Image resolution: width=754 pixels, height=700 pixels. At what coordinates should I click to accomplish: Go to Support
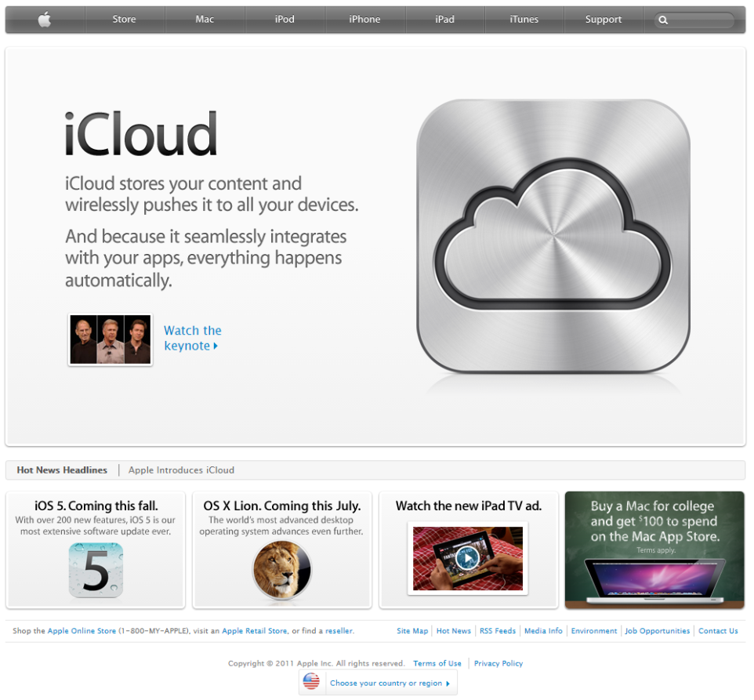coord(604,20)
